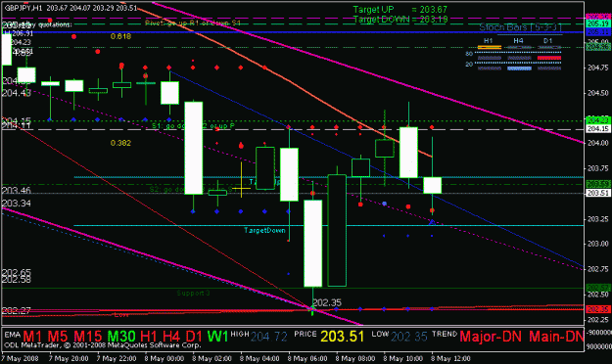The width and height of the screenshot is (612, 364).
Task: Click the red H1 timeframe indicator in EMA row
Action: (149, 337)
